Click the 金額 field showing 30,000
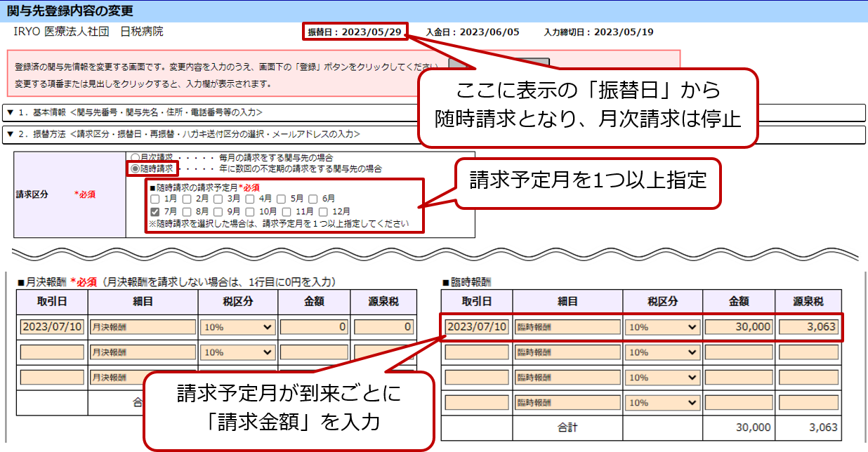The image size is (868, 452). pyautogui.click(x=739, y=327)
